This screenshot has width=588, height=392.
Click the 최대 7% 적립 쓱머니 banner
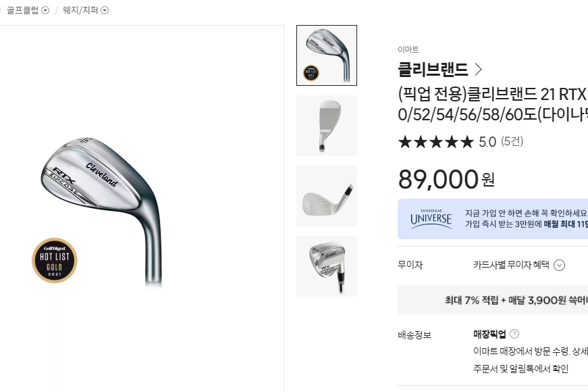click(x=493, y=300)
